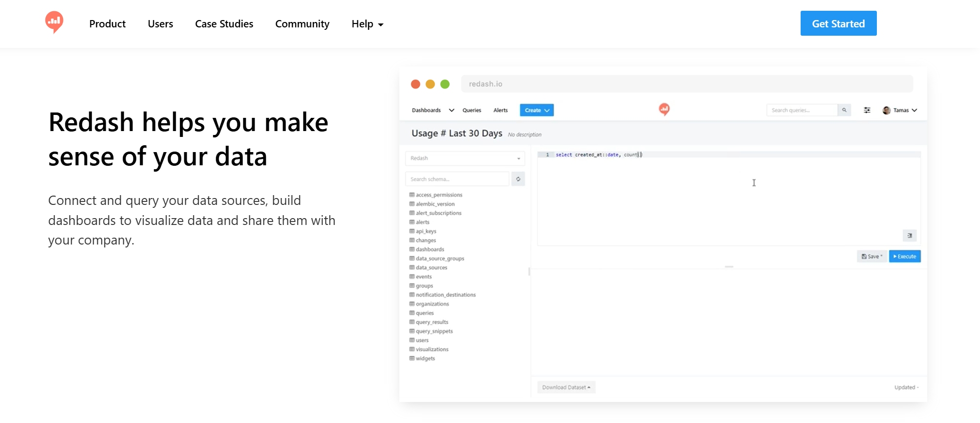The image size is (980, 423).
Task: Expand the Create dropdown button
Action: pos(536,110)
